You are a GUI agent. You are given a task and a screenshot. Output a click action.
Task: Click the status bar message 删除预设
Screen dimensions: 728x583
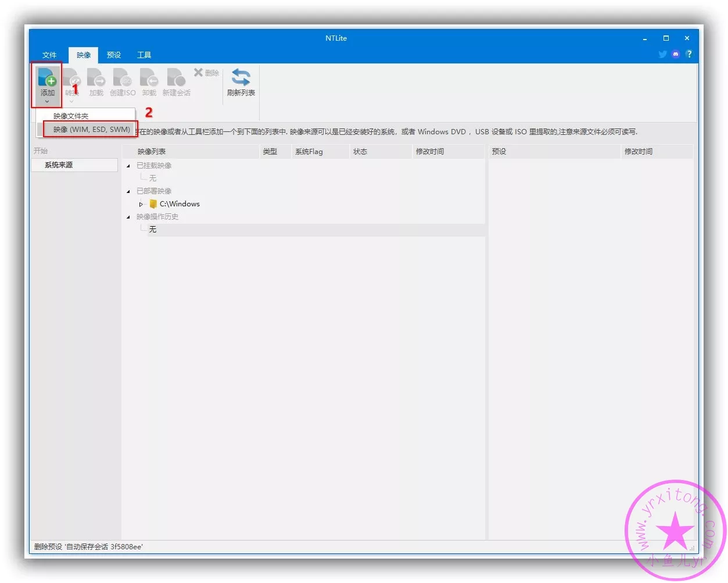pyautogui.click(x=88, y=547)
